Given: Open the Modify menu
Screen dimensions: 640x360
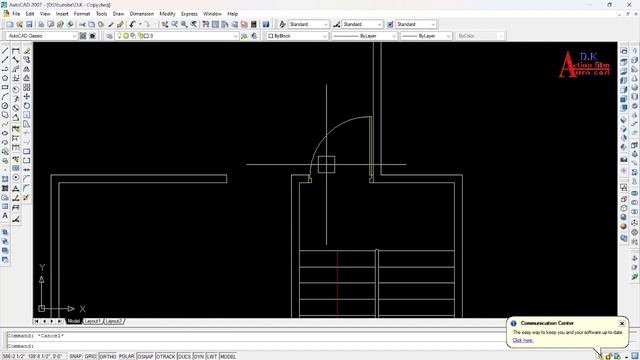Looking at the screenshot, I should tap(167, 14).
